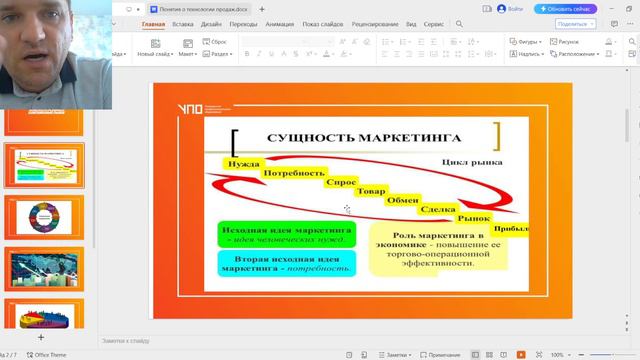Select the circular diagram slide thumbnail
Image resolution: width=640 pixels, height=360 pixels.
point(44,217)
